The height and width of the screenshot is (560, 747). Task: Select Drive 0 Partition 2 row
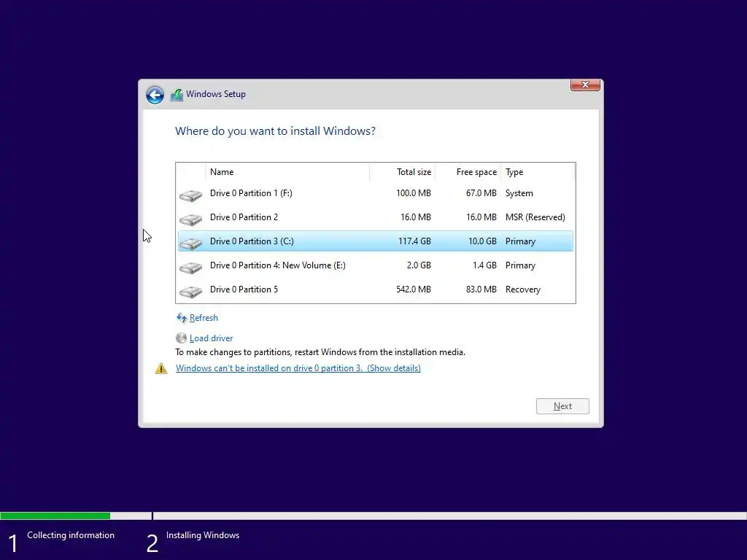[376, 217]
